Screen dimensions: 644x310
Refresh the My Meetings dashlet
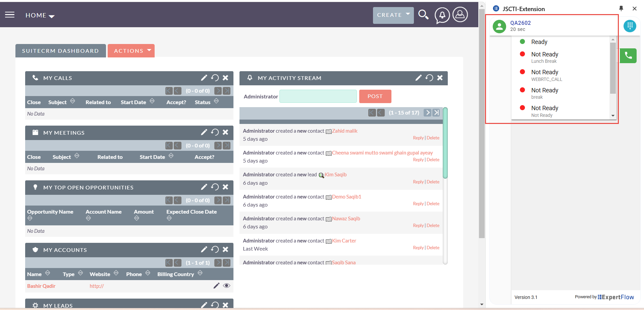215,132
